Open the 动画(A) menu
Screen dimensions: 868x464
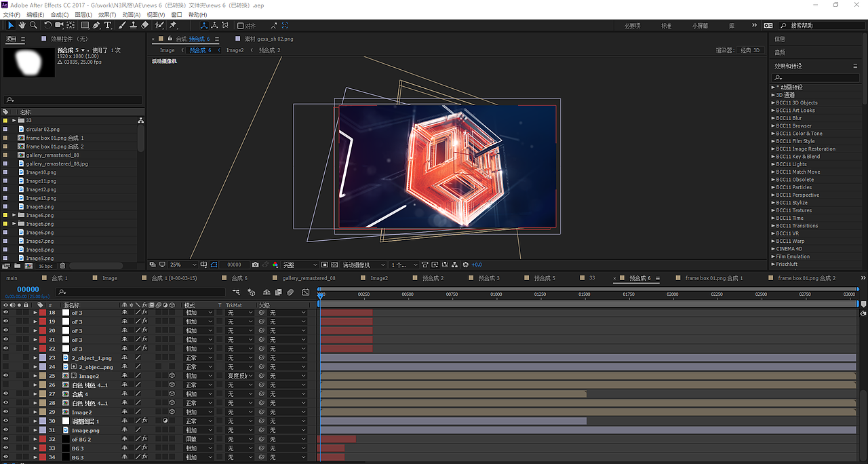(132, 14)
